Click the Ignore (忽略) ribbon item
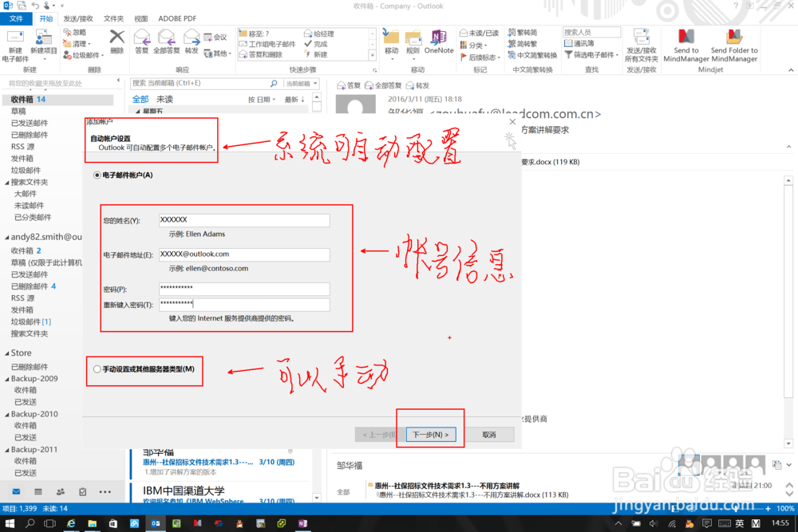798x532 pixels. (x=74, y=32)
